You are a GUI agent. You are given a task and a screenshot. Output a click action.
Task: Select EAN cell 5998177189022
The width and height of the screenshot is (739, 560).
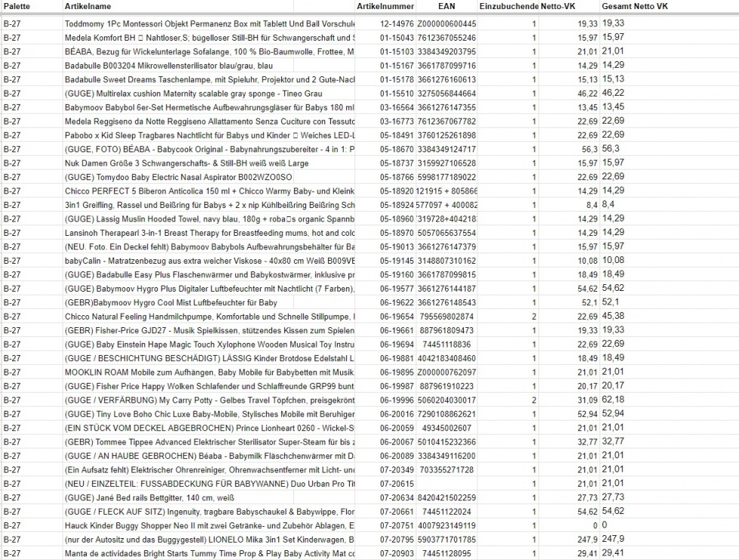[x=446, y=177]
